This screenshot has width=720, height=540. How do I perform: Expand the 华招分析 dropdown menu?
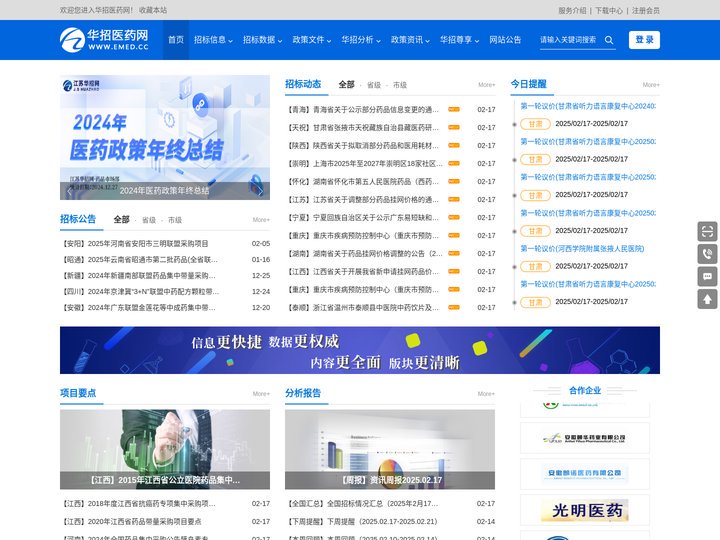tap(360, 40)
